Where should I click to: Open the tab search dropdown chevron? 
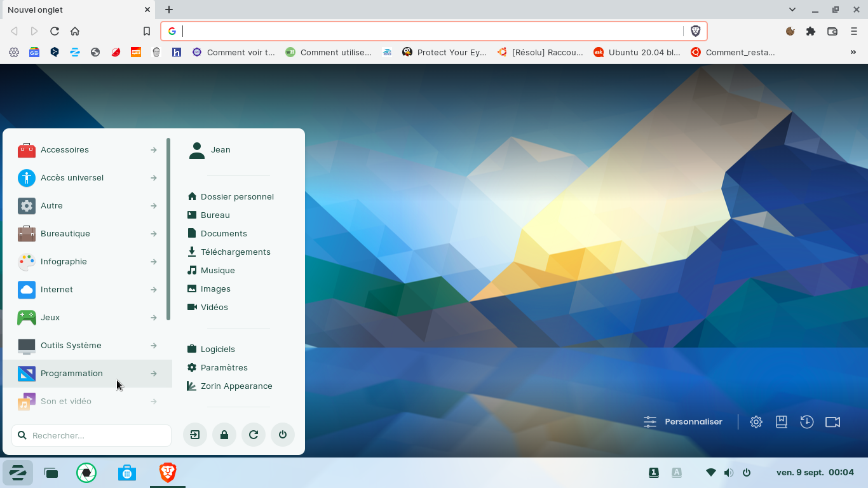pos(792,10)
